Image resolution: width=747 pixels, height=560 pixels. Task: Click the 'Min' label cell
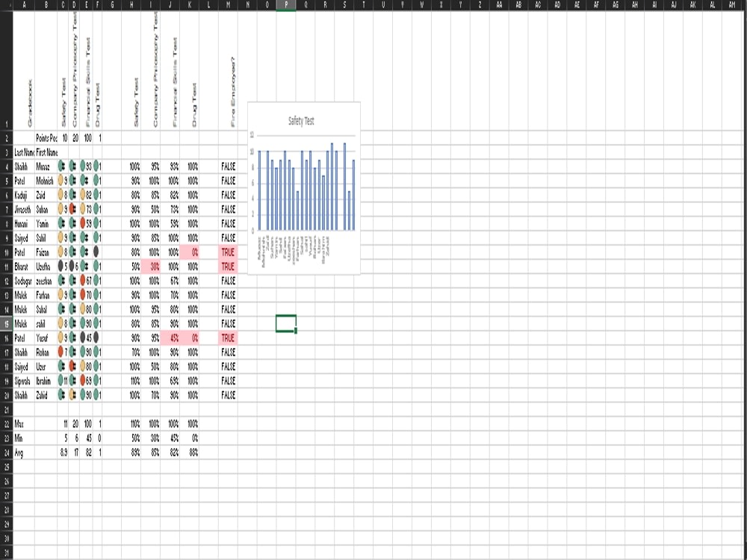24,438
